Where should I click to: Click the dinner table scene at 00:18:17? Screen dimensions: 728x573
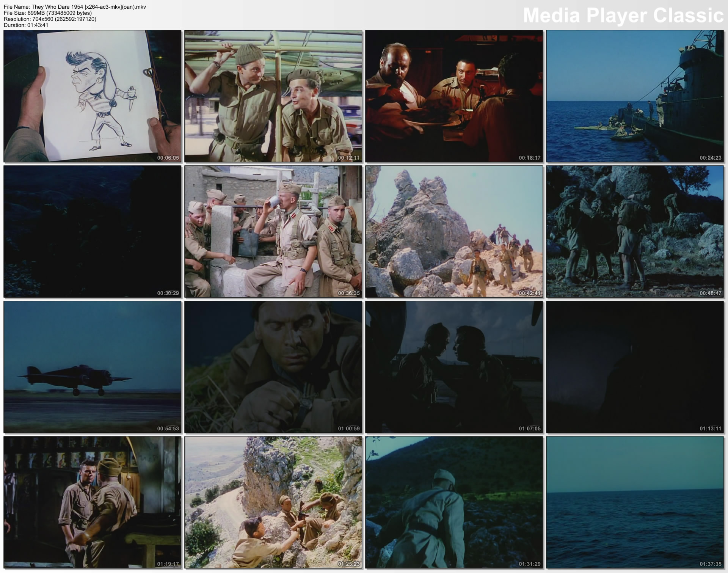click(454, 96)
